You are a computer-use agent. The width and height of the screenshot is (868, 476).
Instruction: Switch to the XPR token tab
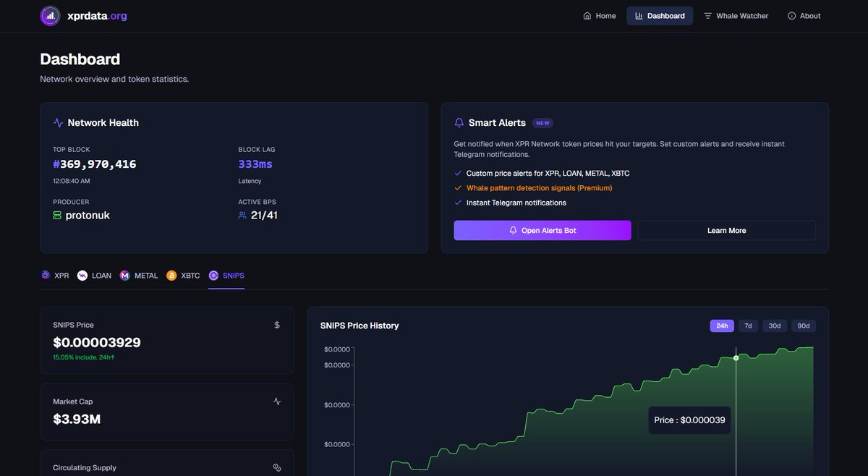coord(55,276)
